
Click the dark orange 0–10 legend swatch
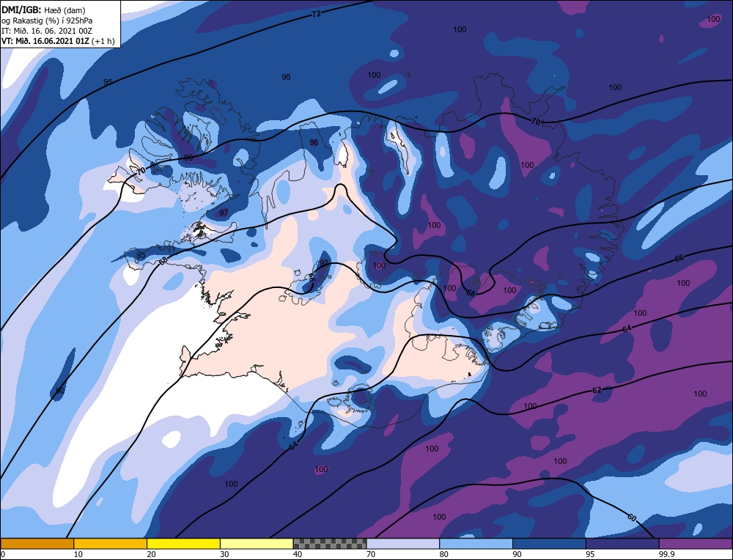[x=37, y=543]
